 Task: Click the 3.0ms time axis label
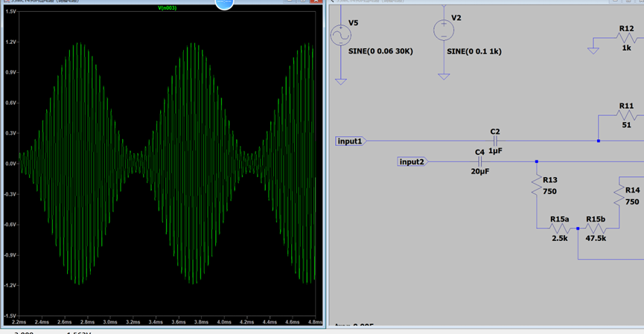tap(110, 322)
